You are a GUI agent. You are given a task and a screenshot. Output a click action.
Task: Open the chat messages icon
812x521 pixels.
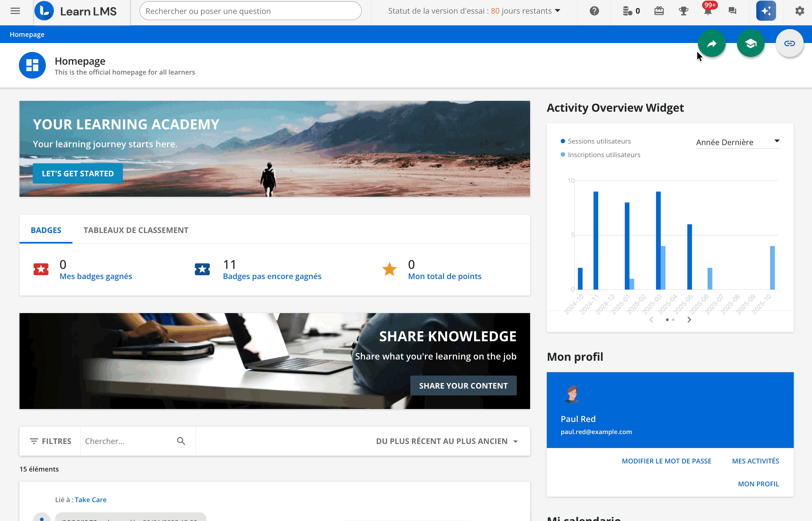tap(732, 11)
